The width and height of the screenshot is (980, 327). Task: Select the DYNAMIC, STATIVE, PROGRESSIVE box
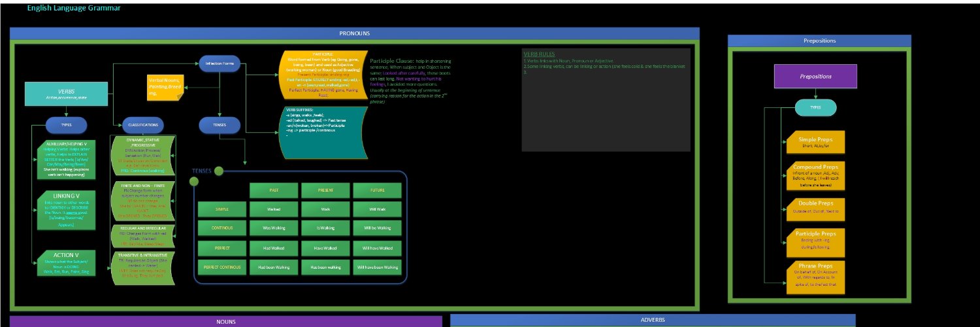point(144,155)
